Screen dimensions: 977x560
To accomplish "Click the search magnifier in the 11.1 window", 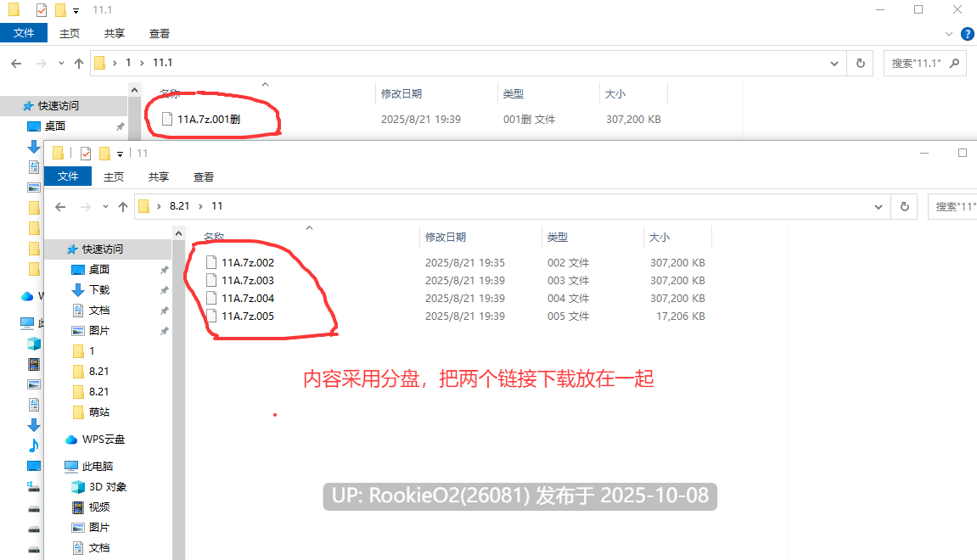I will click(x=955, y=63).
